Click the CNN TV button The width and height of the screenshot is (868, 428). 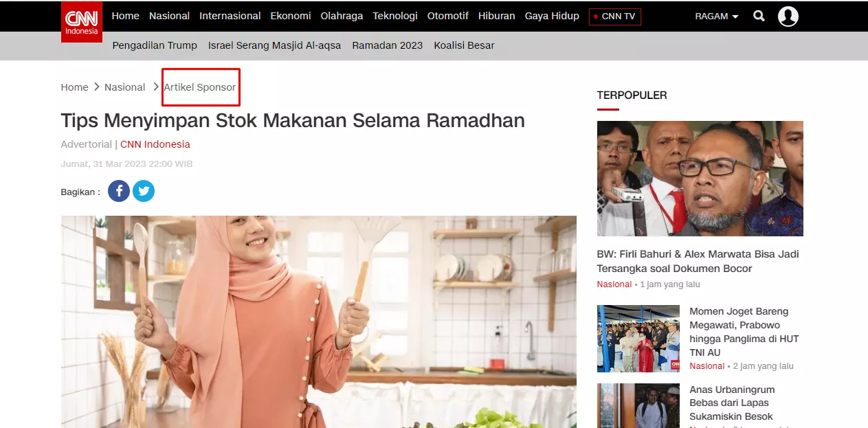pyautogui.click(x=615, y=17)
